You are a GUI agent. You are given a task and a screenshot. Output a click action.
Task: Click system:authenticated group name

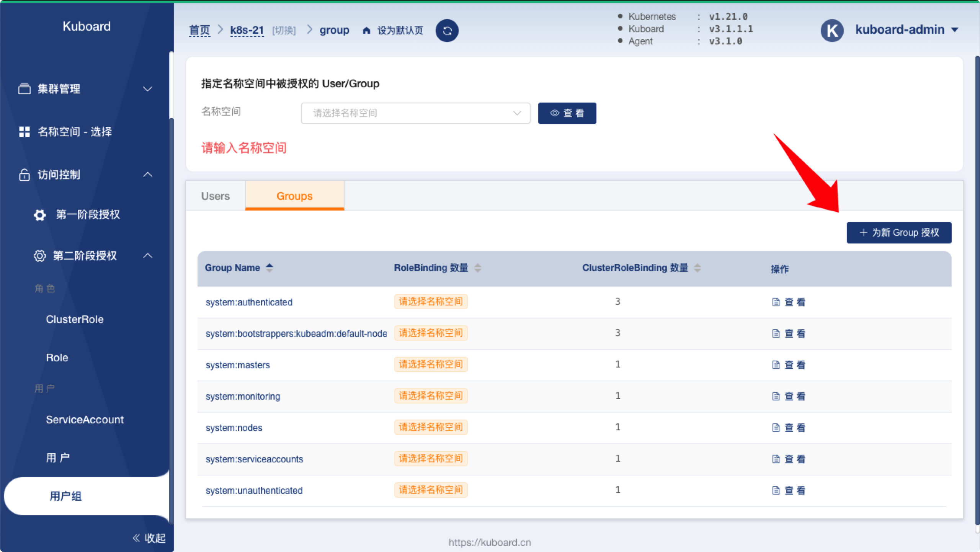249,302
